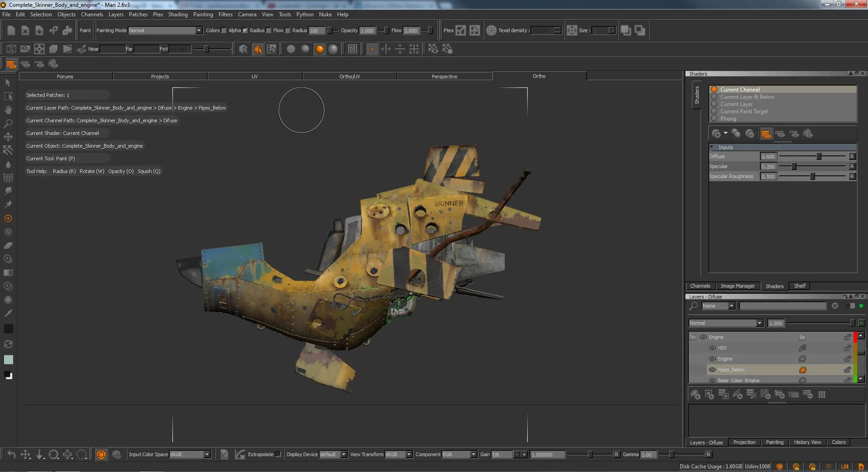Screen dimensions: 868x472
Task: Click the Ptex toolbar icon next to Ptex label
Action: coord(461,30)
